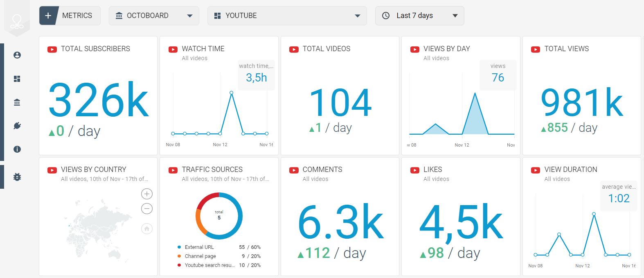Image resolution: width=644 pixels, height=278 pixels.
Task: Expand the OCTOBOARD organization dropdown
Action: [190, 16]
